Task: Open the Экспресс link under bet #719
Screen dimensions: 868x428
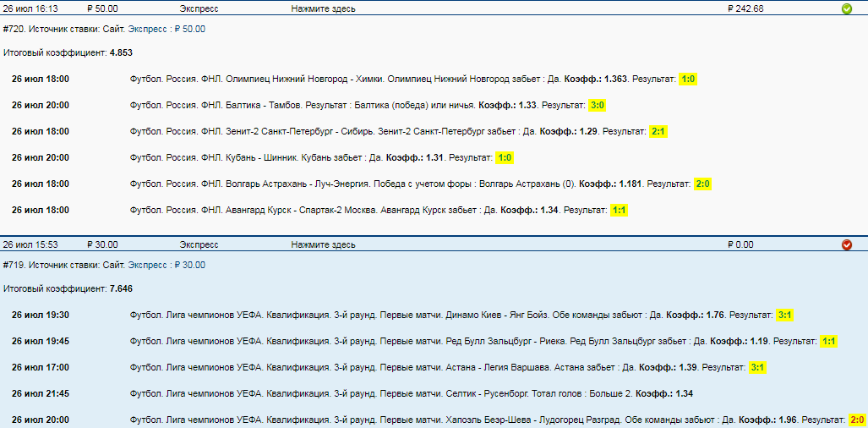Action: coord(155,265)
